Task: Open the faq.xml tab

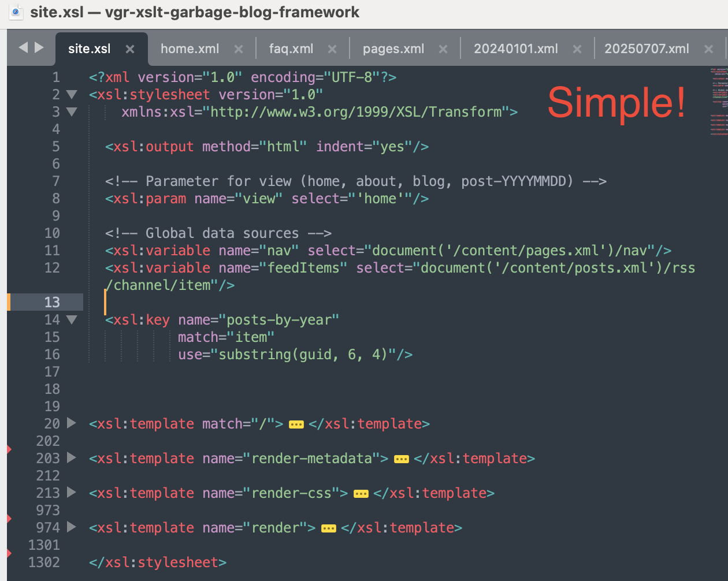Action: pyautogui.click(x=291, y=49)
